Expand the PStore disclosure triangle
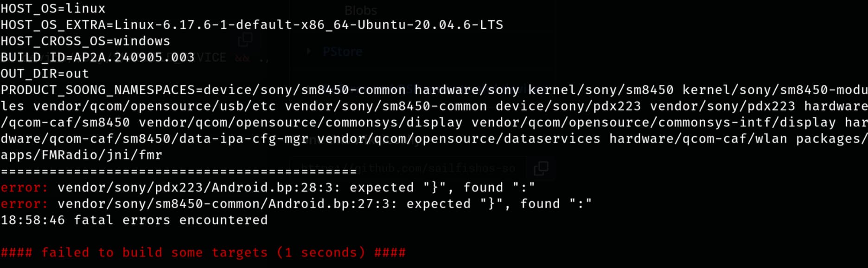 click(309, 52)
